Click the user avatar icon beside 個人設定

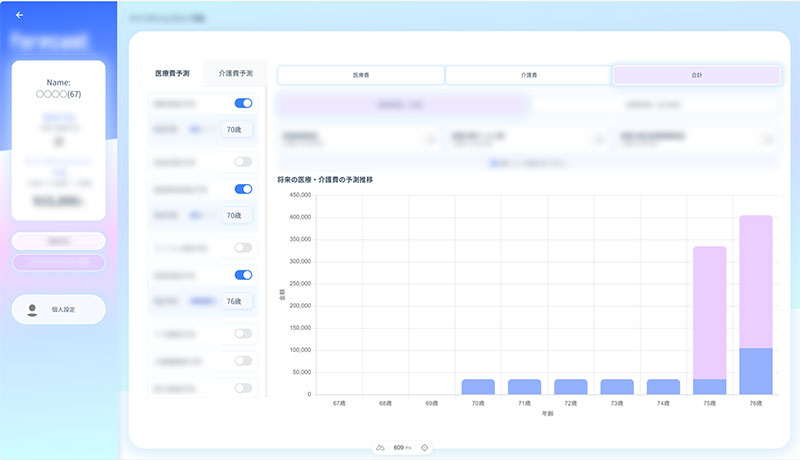tap(32, 310)
